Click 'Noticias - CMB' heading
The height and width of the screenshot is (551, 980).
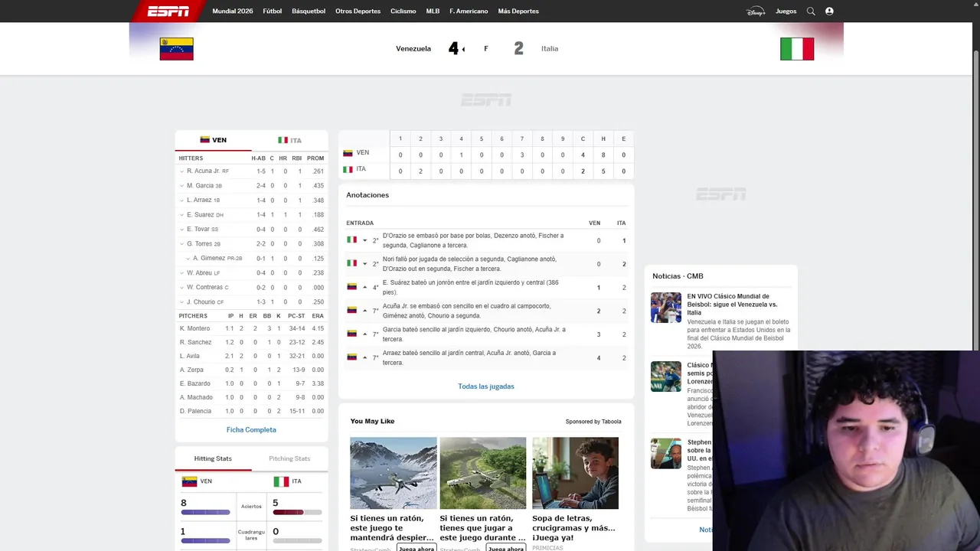[x=678, y=276]
